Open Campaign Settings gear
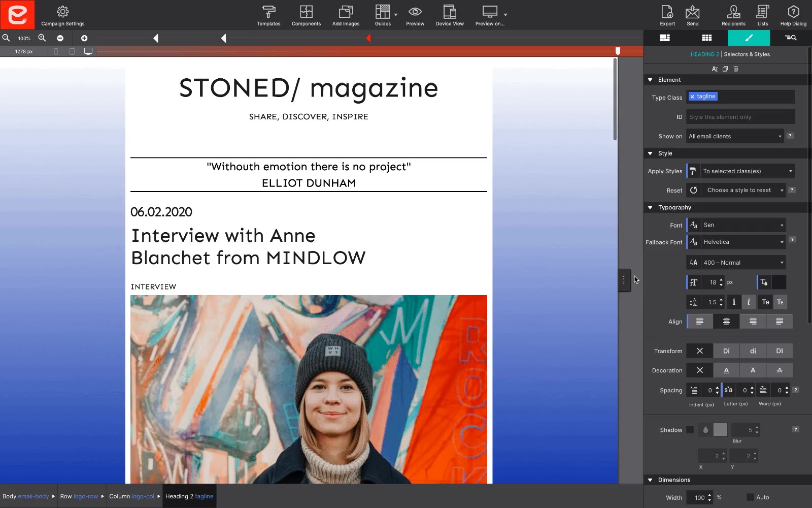 point(63,15)
